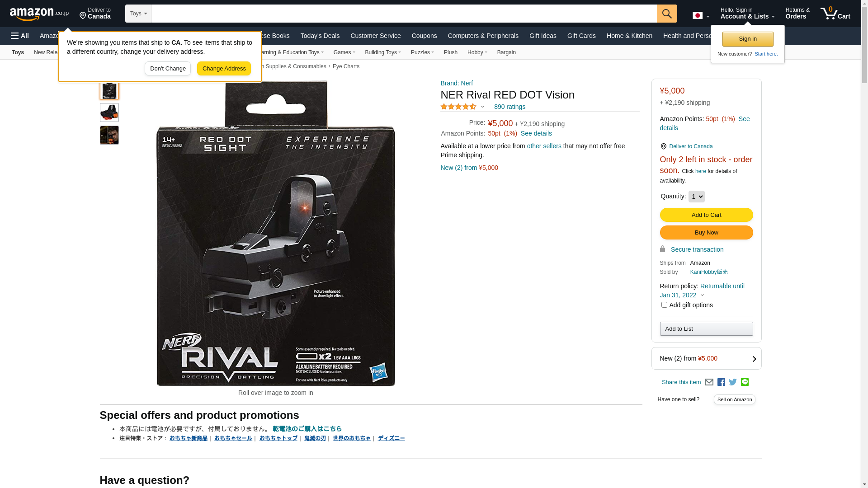Open the All hamburger menu
Image resolution: width=868 pixels, height=488 pixels.
click(20, 36)
